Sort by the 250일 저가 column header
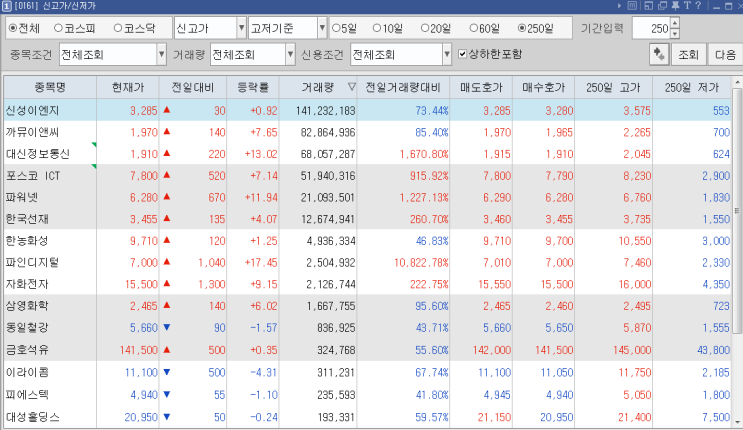The height and width of the screenshot is (430, 743). (x=691, y=87)
